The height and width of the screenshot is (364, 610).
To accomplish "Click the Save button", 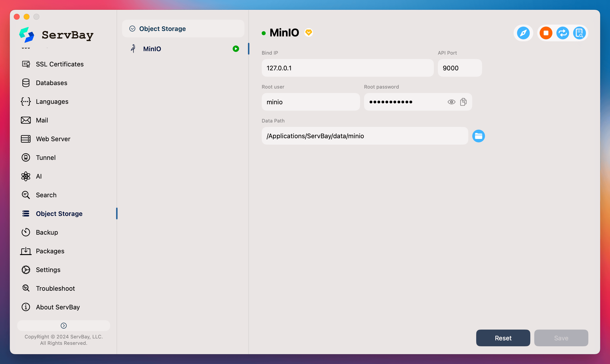I will point(561,338).
